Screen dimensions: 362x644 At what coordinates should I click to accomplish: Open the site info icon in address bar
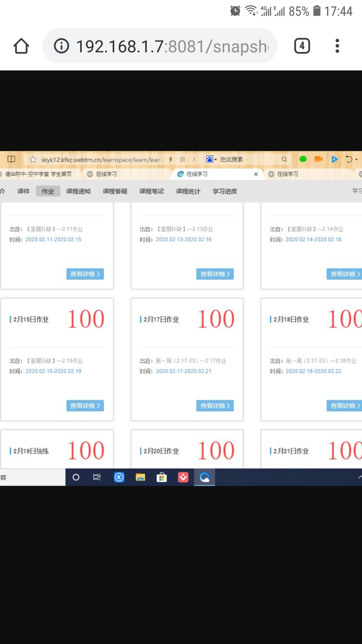[x=61, y=46]
